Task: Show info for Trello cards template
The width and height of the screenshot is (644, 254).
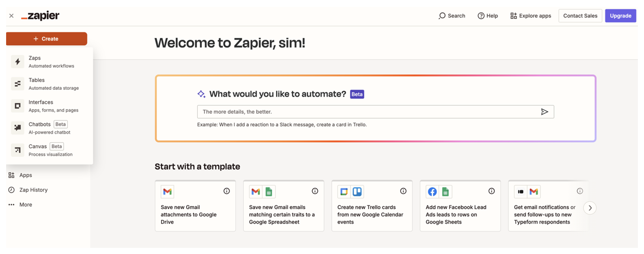Action: point(403,191)
